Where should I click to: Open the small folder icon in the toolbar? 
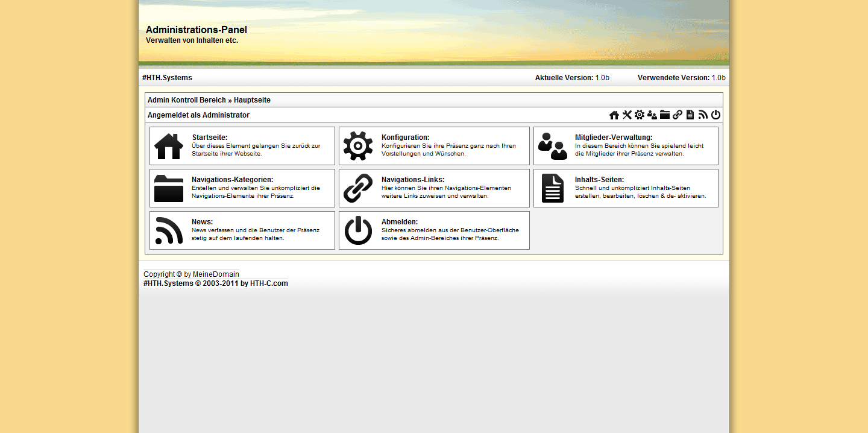point(665,115)
